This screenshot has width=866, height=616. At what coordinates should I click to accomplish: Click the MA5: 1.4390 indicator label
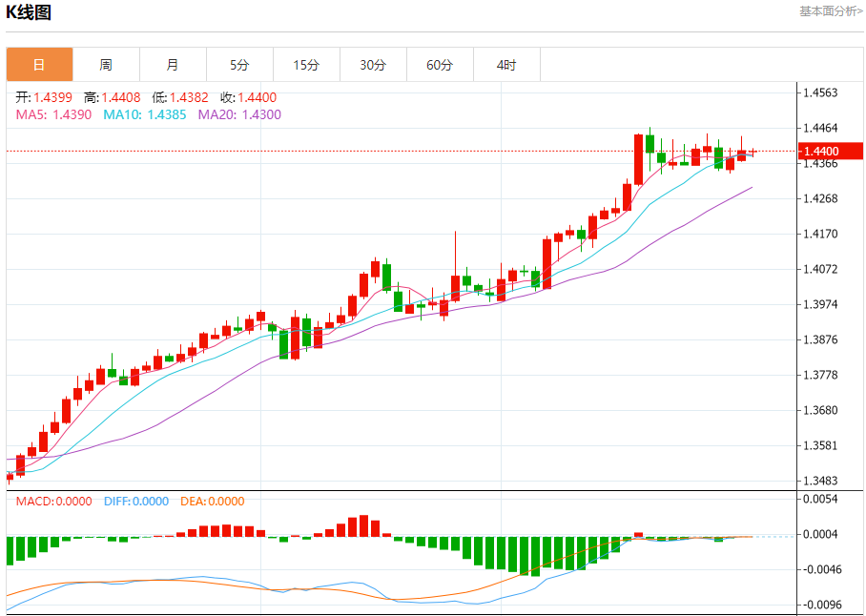coord(53,114)
